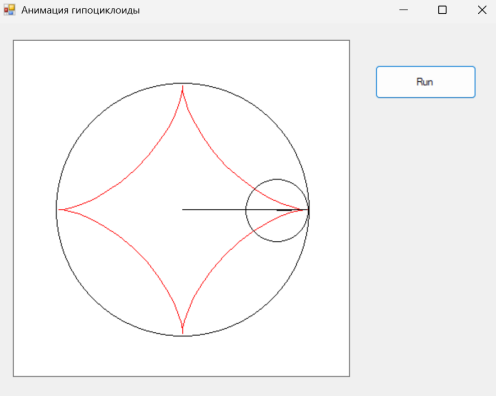
Task: Click the small rolling circle in drawing
Action: 277,210
